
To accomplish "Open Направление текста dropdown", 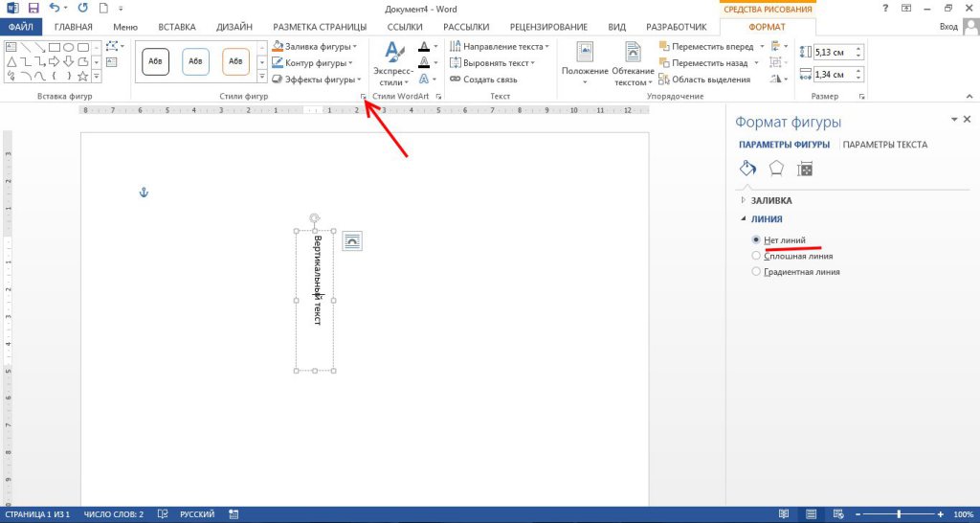I will click(500, 46).
